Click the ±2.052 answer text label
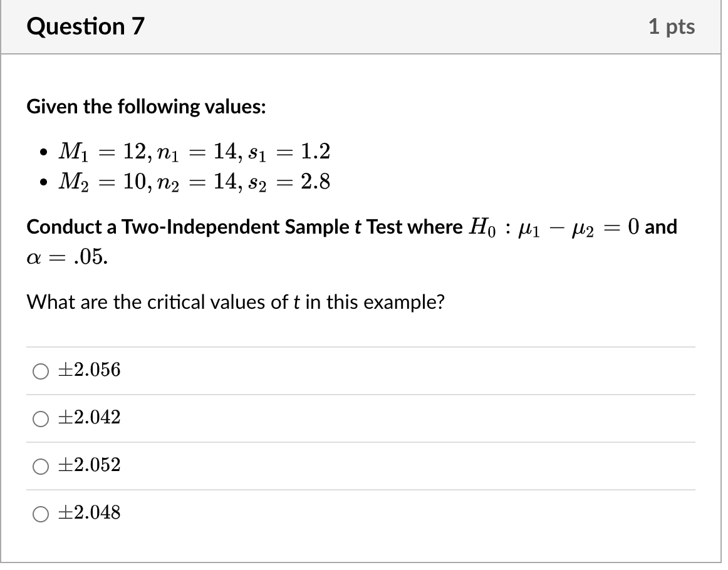This screenshot has width=728, height=570. pos(88,465)
